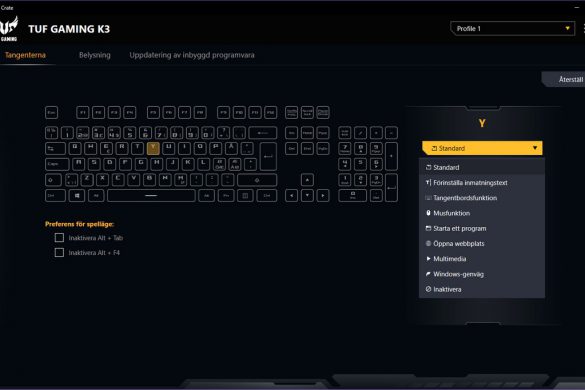Viewport: 585px width, 390px height.
Task: Enable Inaktivera Alt + F4 checkbox
Action: click(59, 253)
